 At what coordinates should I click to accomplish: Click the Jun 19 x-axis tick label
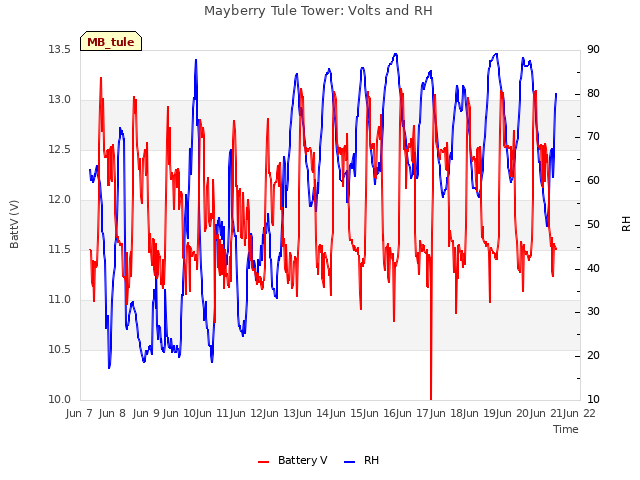478,413
